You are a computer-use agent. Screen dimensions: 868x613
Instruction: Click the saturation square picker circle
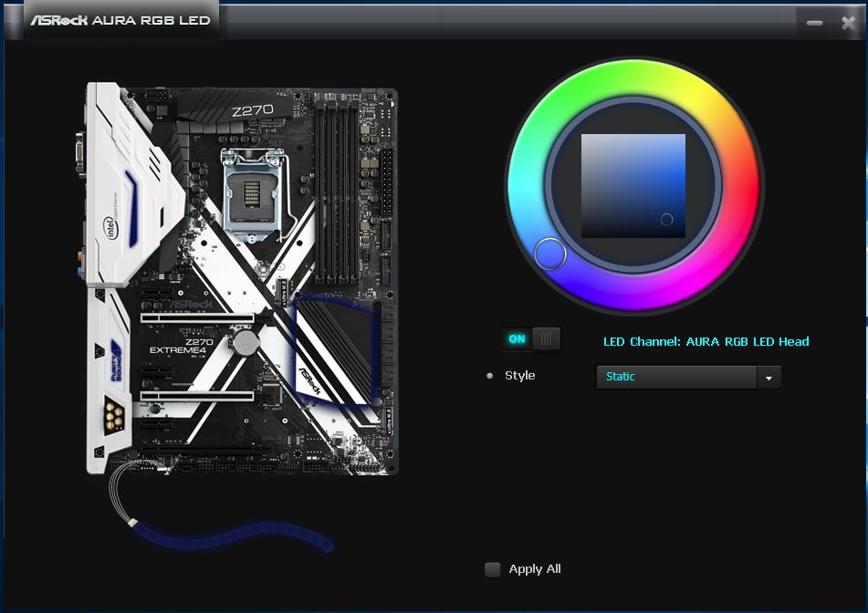coord(666,220)
